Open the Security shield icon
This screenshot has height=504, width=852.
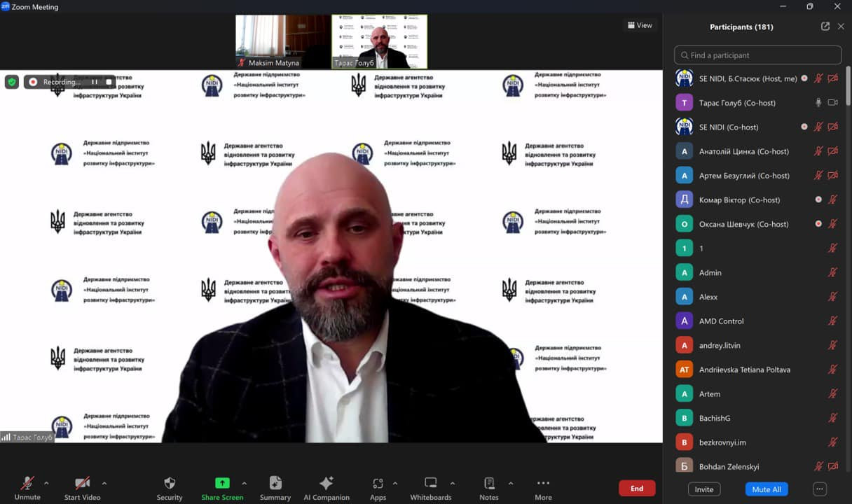(170, 484)
